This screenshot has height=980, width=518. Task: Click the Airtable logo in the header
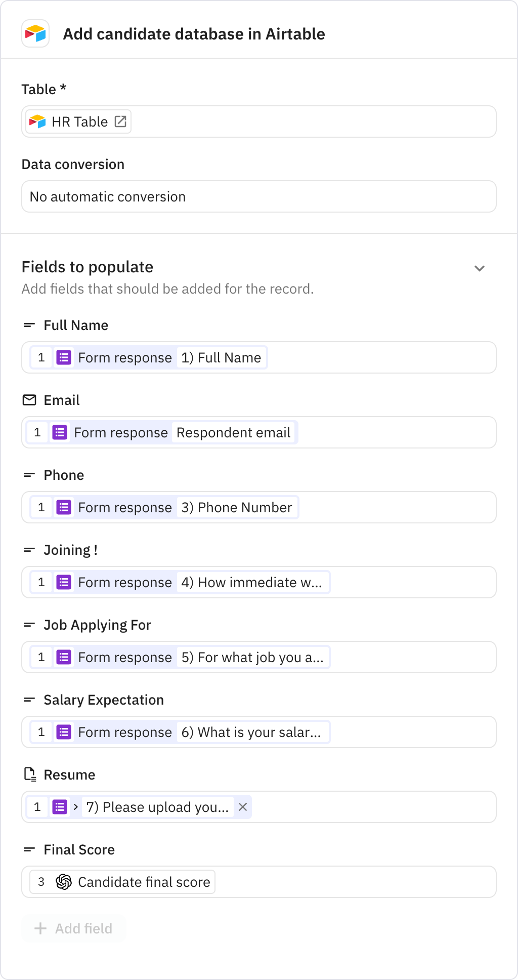35,34
